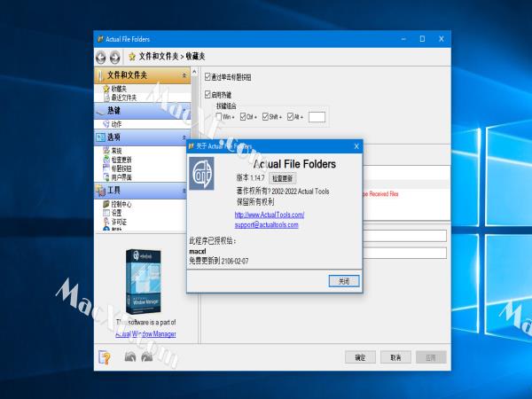Click sidebar scrollbar up arrow
Viewport: 532px width, 399px height.
click(x=194, y=72)
